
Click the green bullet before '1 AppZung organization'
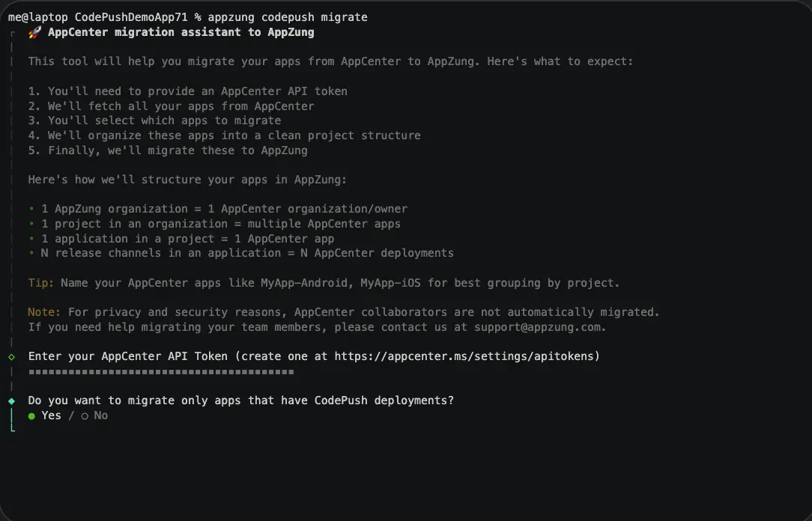coord(31,209)
